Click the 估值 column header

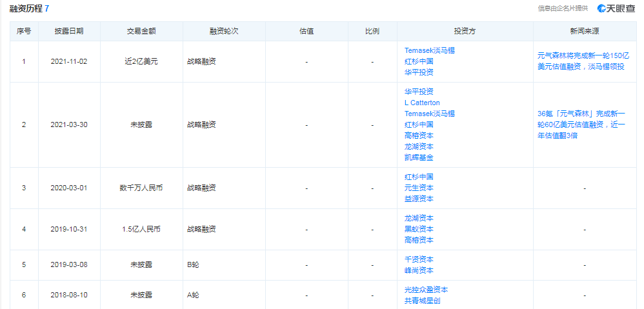tap(307, 31)
